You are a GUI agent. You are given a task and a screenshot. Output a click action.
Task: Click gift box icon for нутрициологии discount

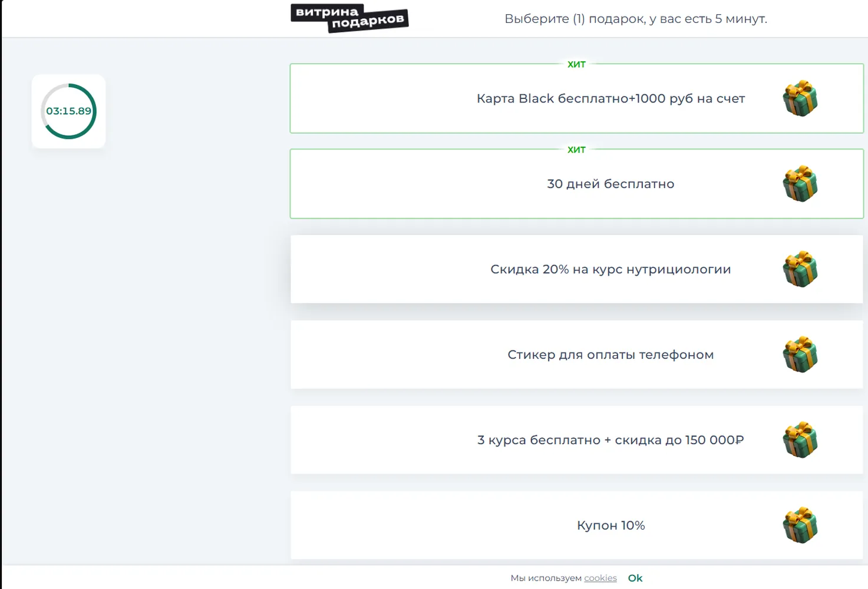coord(800,269)
